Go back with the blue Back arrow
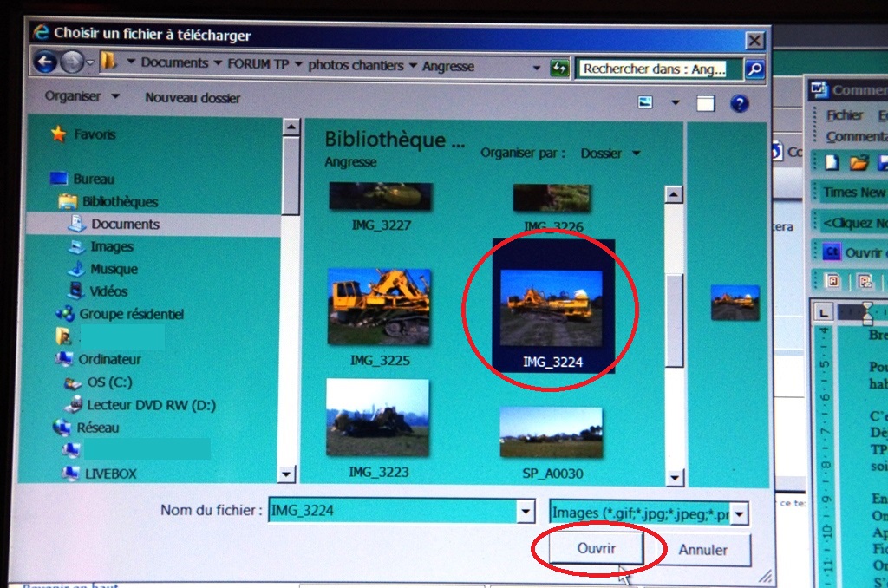The height and width of the screenshot is (588, 888). click(x=45, y=62)
